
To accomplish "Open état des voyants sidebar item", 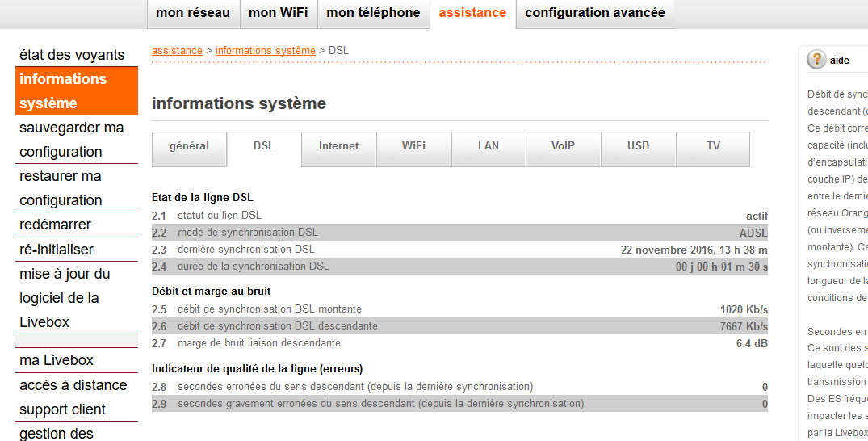I will tap(72, 55).
